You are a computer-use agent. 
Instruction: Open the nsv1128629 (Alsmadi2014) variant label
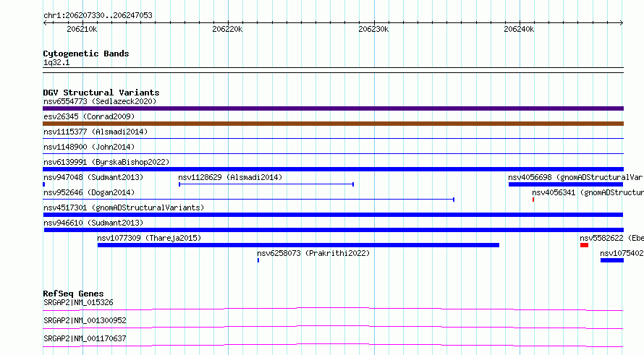tap(230, 177)
